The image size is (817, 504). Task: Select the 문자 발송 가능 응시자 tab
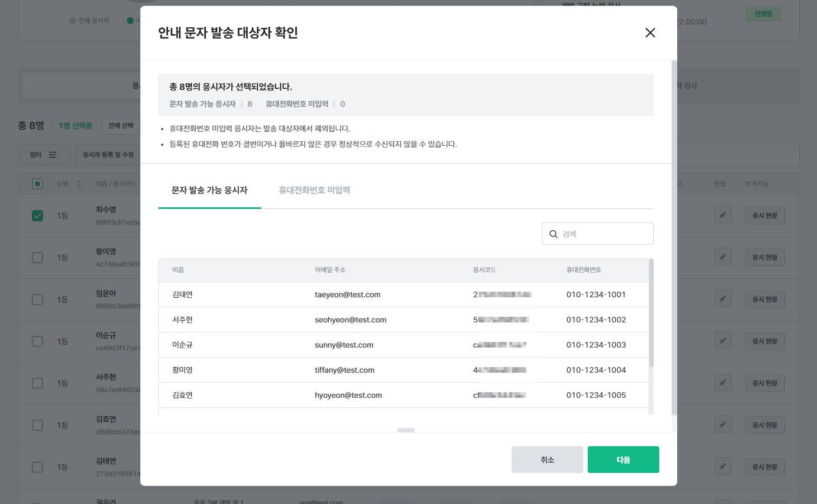click(x=209, y=191)
